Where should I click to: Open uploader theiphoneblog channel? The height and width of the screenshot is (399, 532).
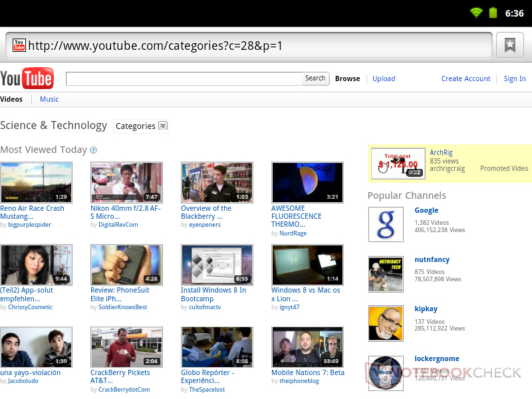tap(299, 380)
